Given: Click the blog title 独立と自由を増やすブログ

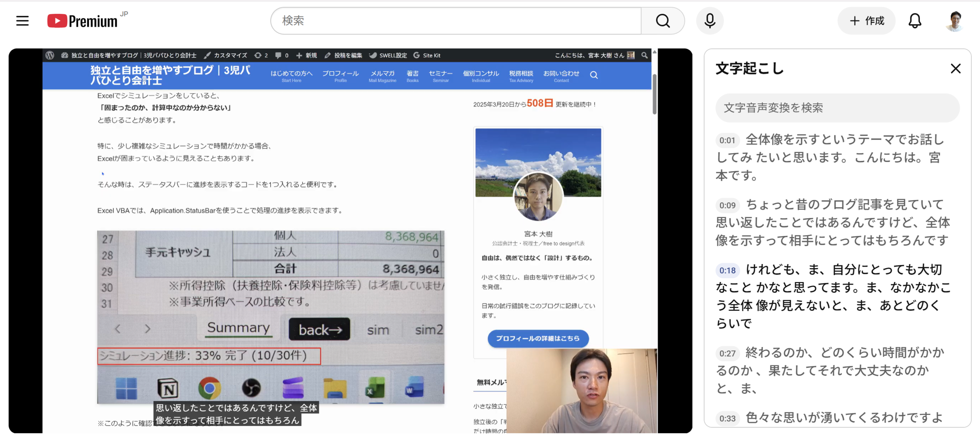Looking at the screenshot, I should 170,75.
